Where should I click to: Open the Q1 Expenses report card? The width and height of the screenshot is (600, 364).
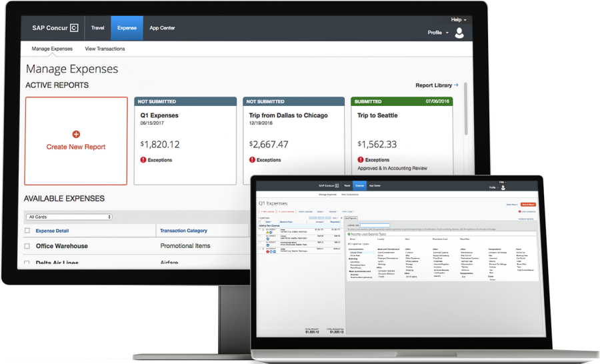click(185, 141)
